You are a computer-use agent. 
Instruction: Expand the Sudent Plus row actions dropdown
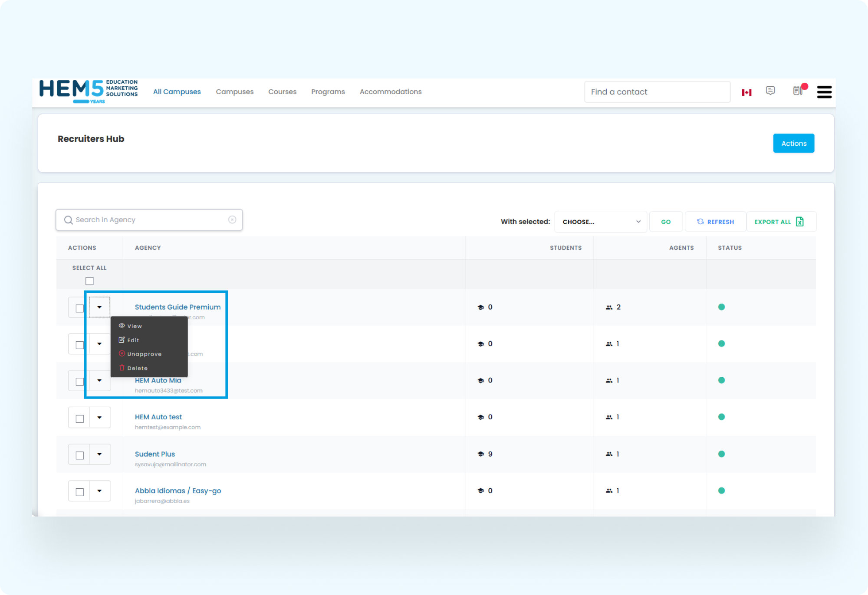click(x=100, y=454)
